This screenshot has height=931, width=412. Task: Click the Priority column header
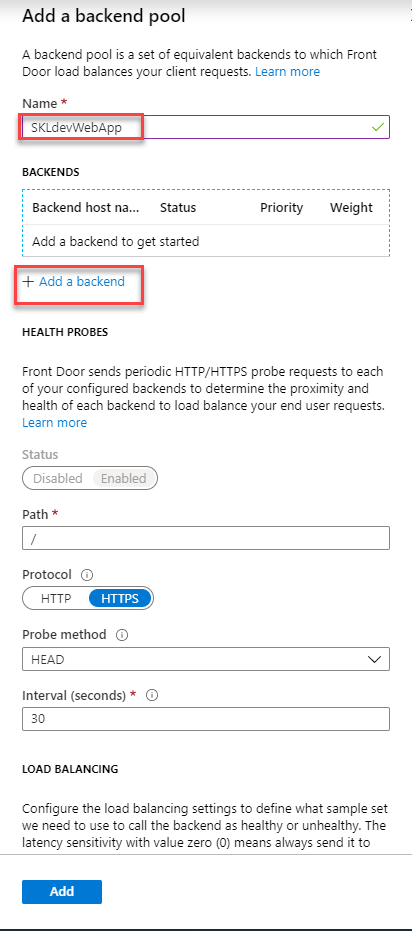pyautogui.click(x=281, y=208)
